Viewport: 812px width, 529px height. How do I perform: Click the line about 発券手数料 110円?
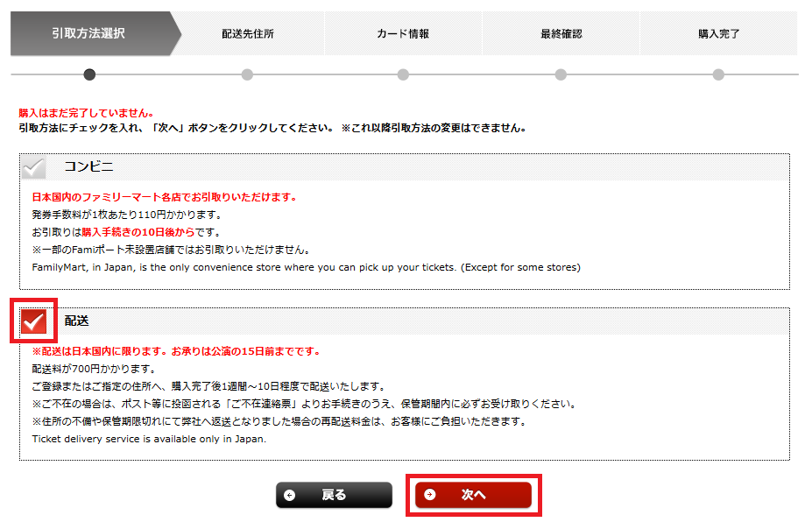(x=127, y=215)
